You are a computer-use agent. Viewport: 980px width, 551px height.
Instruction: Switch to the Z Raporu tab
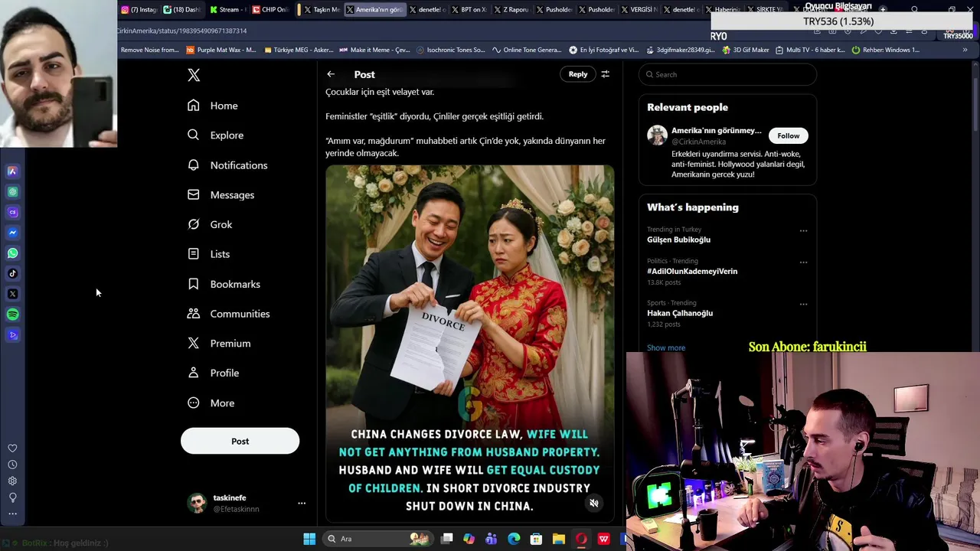pyautogui.click(x=511, y=10)
